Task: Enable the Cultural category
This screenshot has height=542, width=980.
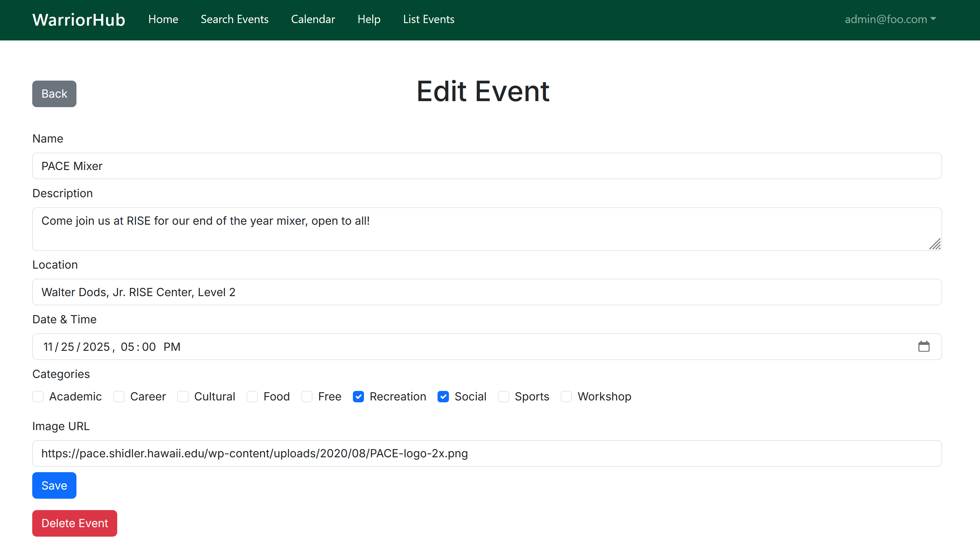Action: tap(183, 397)
